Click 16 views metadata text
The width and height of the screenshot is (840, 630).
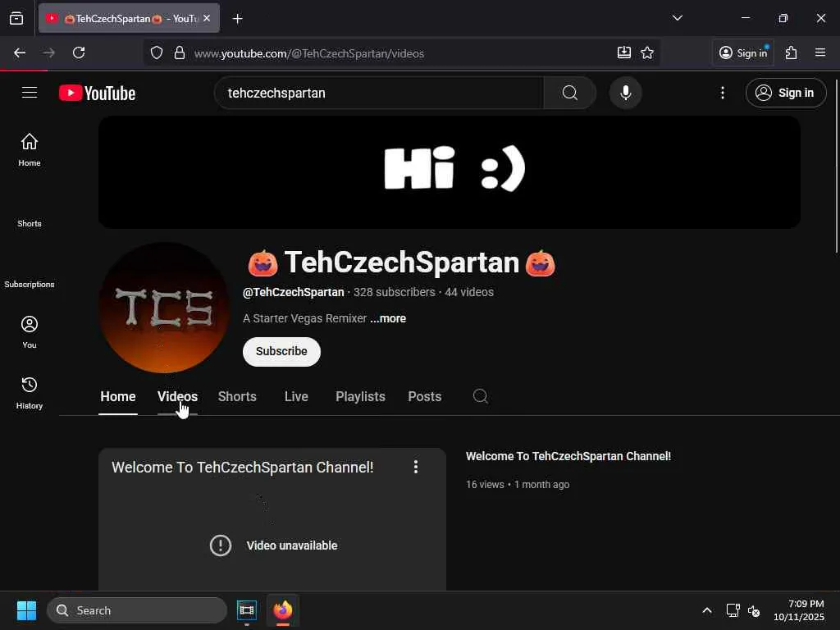coord(485,484)
